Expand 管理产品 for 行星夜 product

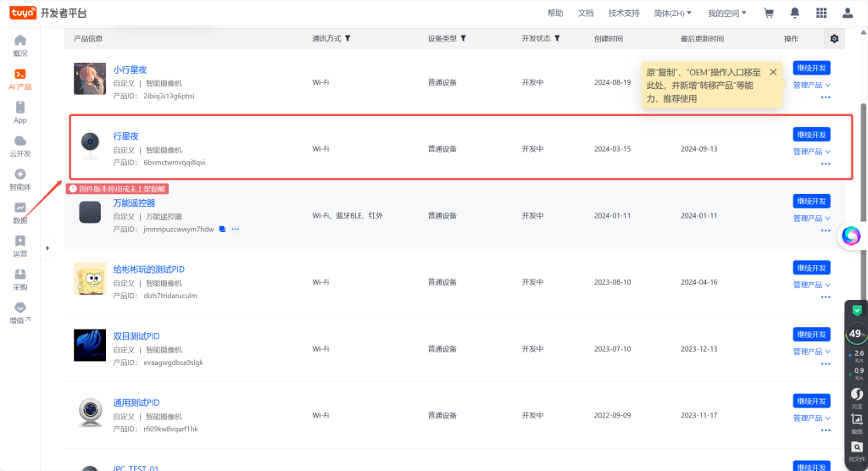tap(811, 152)
